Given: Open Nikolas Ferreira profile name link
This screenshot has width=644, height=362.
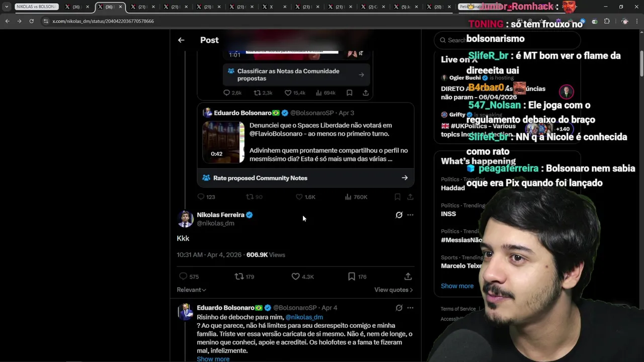Looking at the screenshot, I should point(220,215).
